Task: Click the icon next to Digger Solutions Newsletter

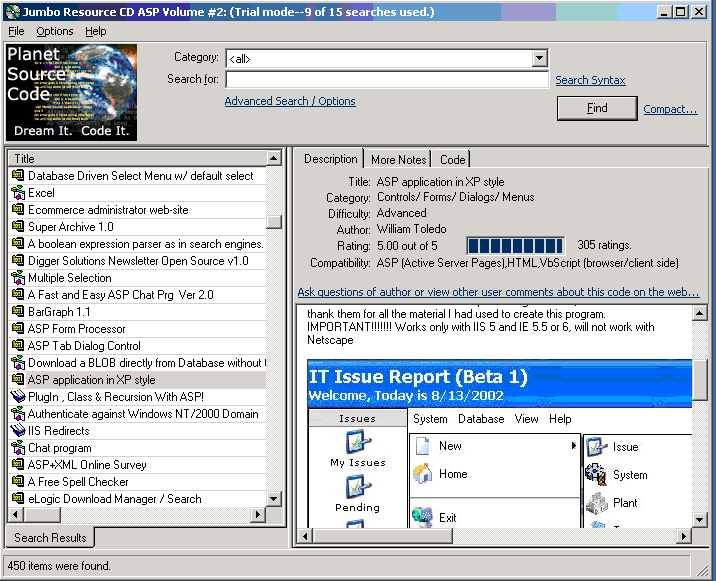Action: 18,260
